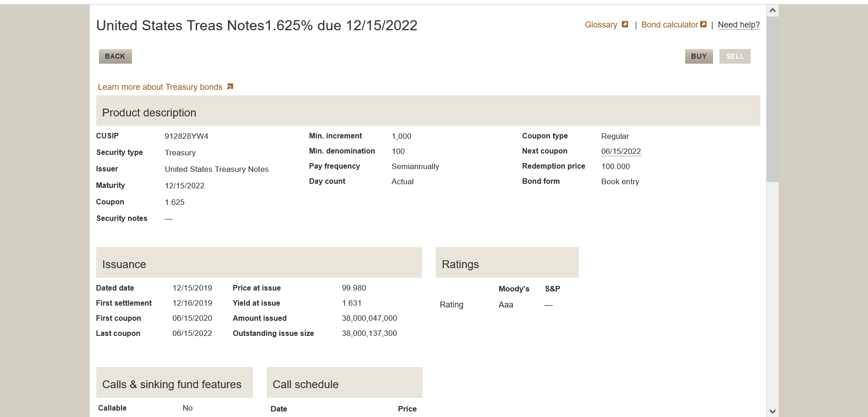Viewport: 868px width, 417px height.
Task: Click the Coupon type value Regular
Action: [x=615, y=136]
